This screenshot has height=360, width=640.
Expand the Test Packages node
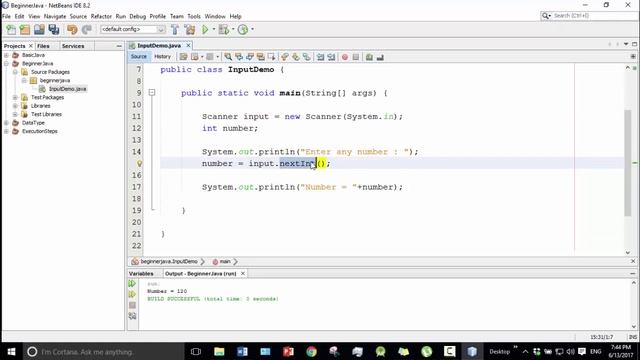point(16,97)
